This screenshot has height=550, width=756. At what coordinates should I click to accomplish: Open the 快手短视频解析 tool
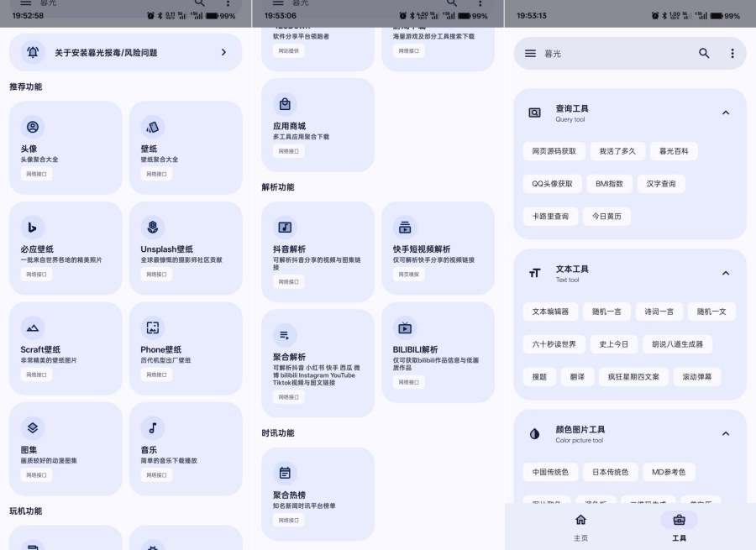tap(437, 248)
